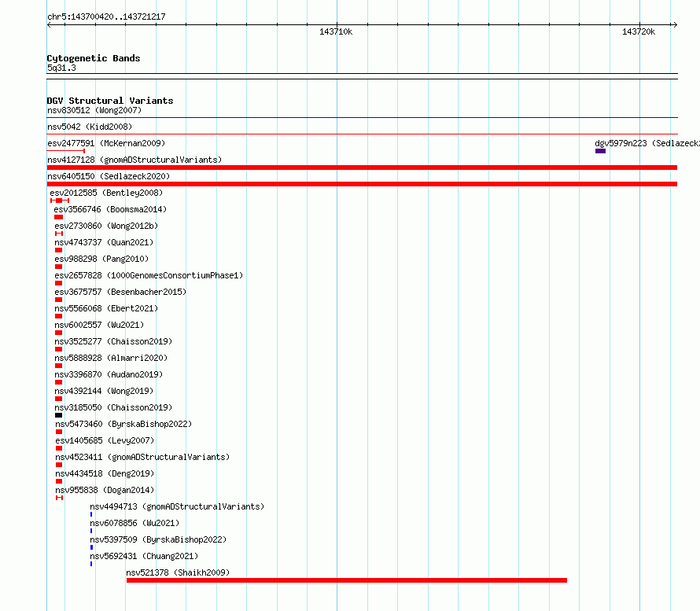The width and height of the screenshot is (700, 611).
Task: Open the nsv4743737 (Quan2021) label
Action: pyautogui.click(x=104, y=242)
